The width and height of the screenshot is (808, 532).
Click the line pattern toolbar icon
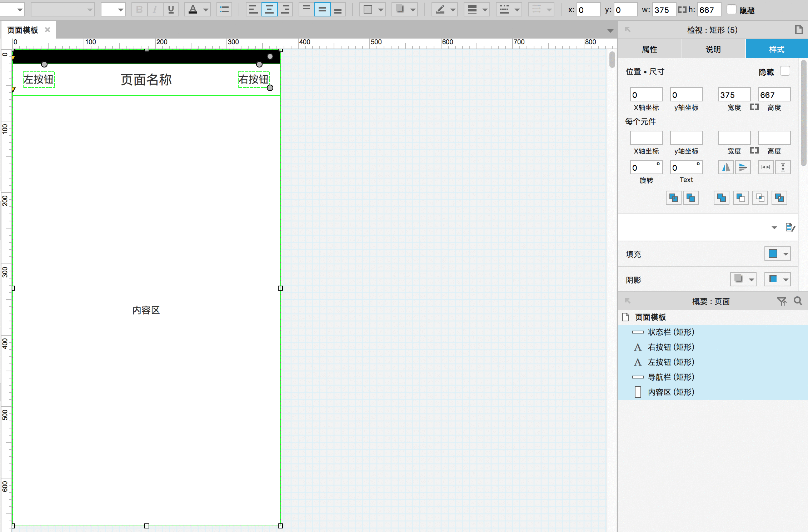(x=504, y=10)
